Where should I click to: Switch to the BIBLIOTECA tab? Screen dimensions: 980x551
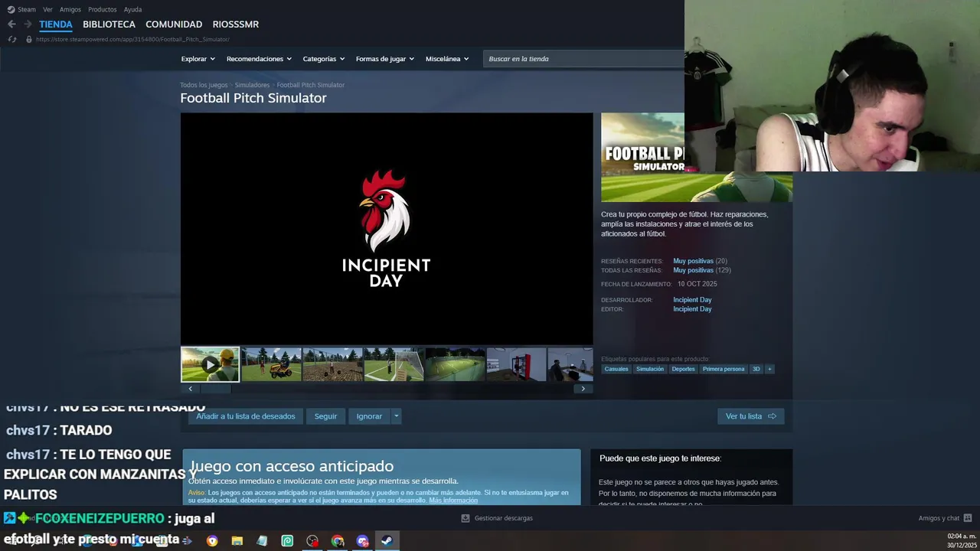pyautogui.click(x=109, y=24)
